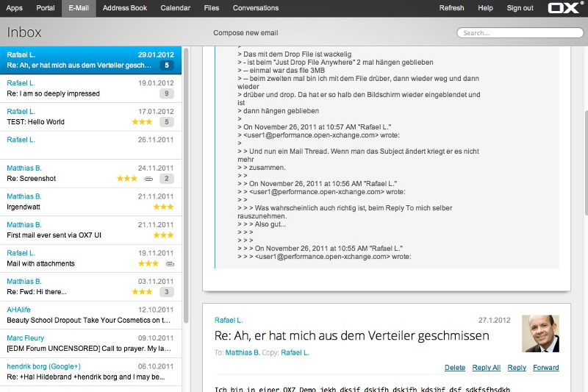Click Compose new email
The image size is (588, 392).
[x=245, y=33]
